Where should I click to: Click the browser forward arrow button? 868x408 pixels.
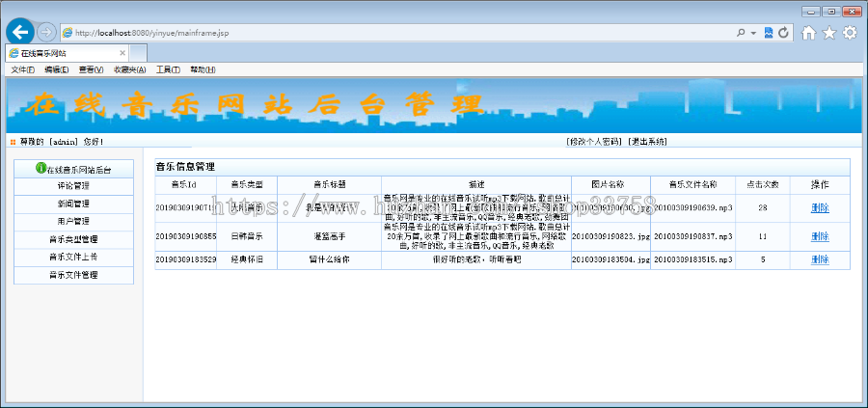coord(46,33)
